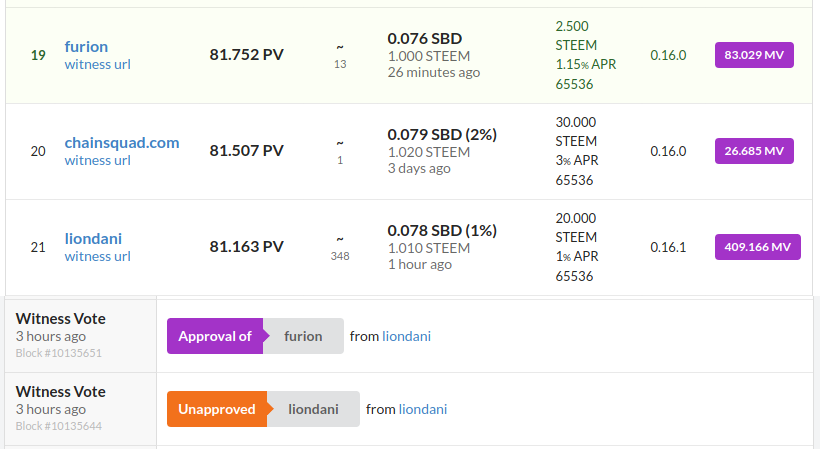
Task: Click rank number 21
Action: click(38, 247)
